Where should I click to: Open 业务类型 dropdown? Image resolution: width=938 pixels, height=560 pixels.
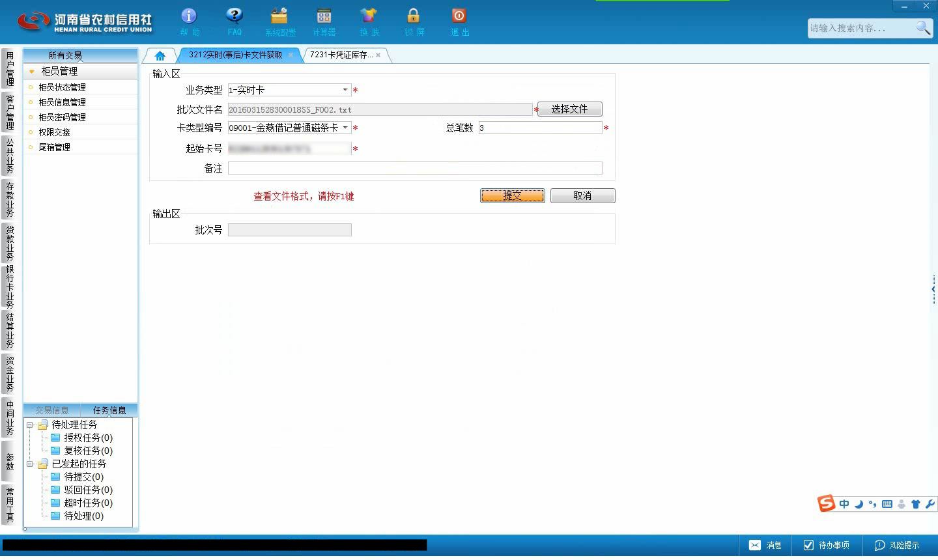345,90
